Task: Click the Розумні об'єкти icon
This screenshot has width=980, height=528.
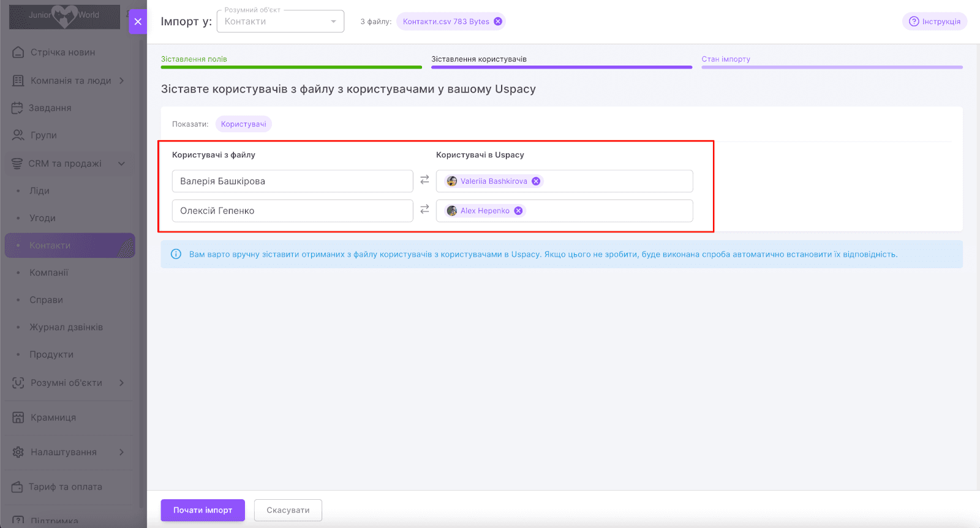Action: tap(18, 383)
